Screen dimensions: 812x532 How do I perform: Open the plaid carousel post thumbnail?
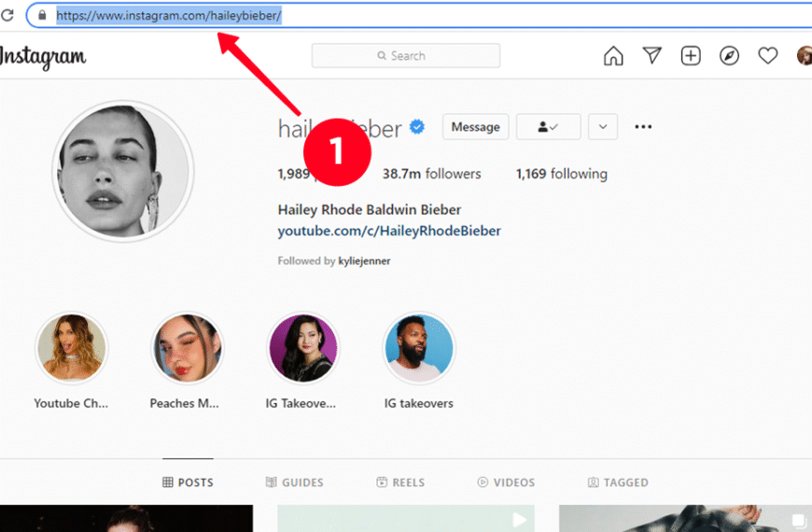[x=685, y=519]
